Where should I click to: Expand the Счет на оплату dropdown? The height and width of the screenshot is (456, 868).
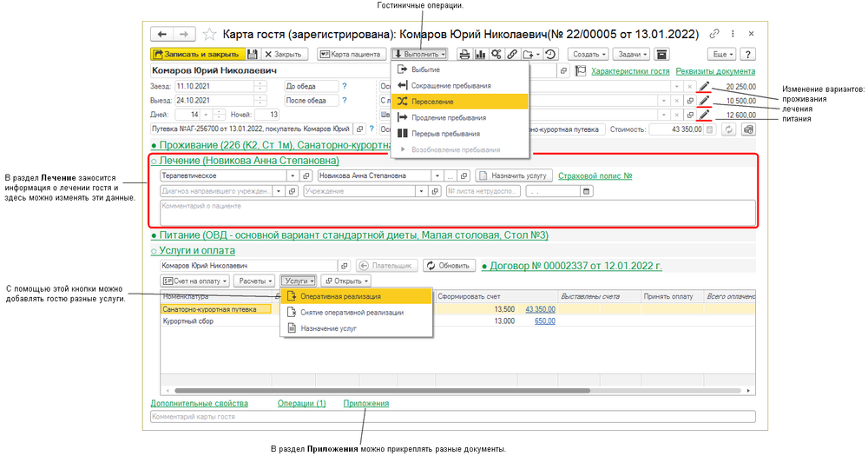point(195,281)
